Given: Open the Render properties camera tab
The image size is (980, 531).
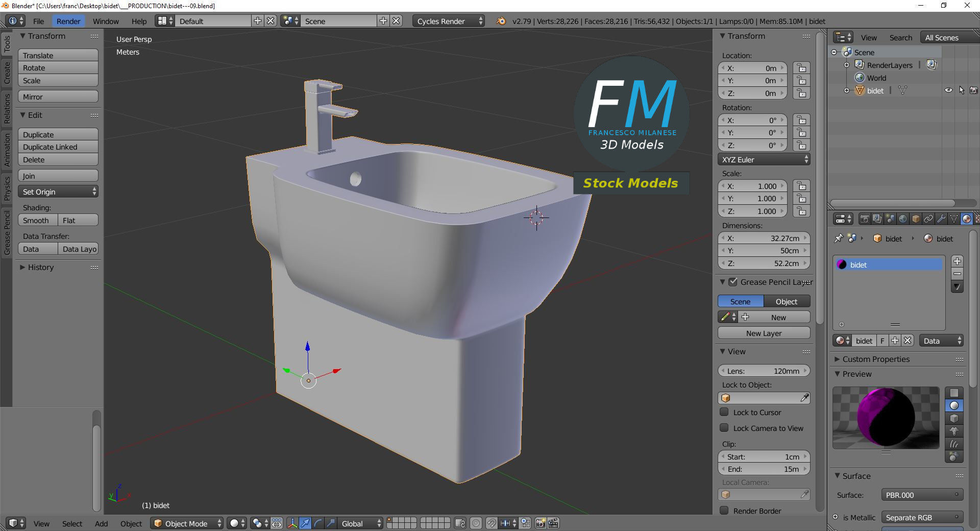Looking at the screenshot, I should (x=865, y=219).
